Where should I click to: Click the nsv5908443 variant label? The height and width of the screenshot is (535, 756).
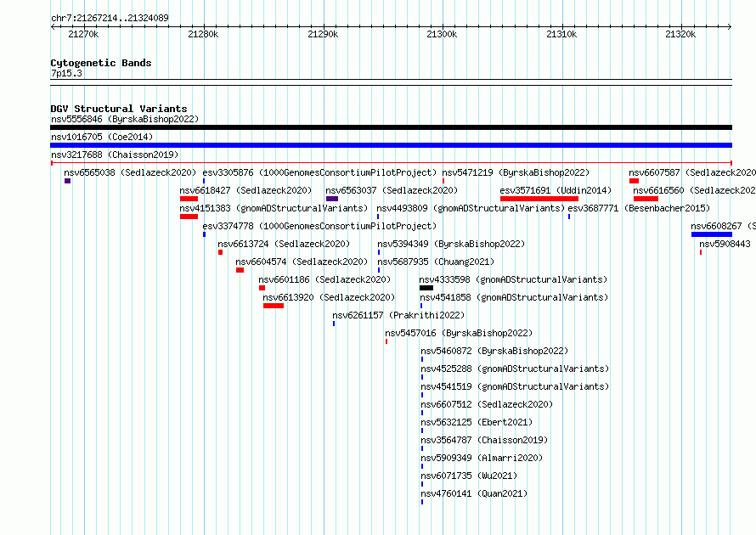(725, 244)
